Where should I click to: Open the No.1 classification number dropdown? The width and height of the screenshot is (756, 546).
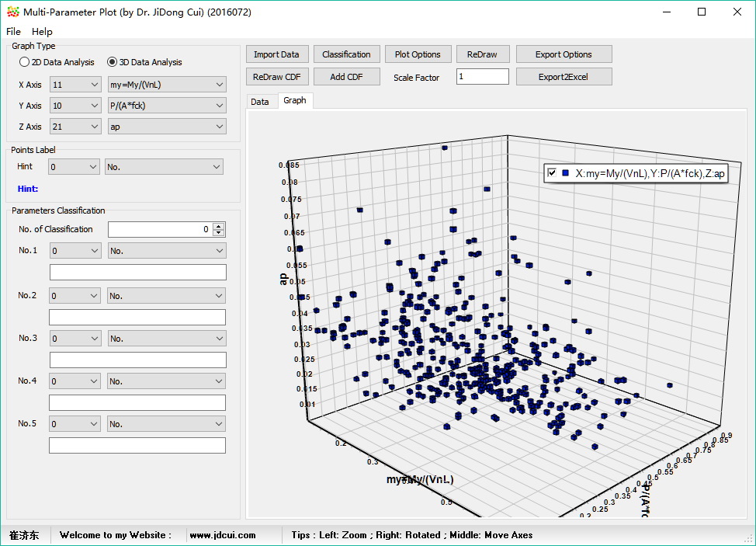click(75, 251)
